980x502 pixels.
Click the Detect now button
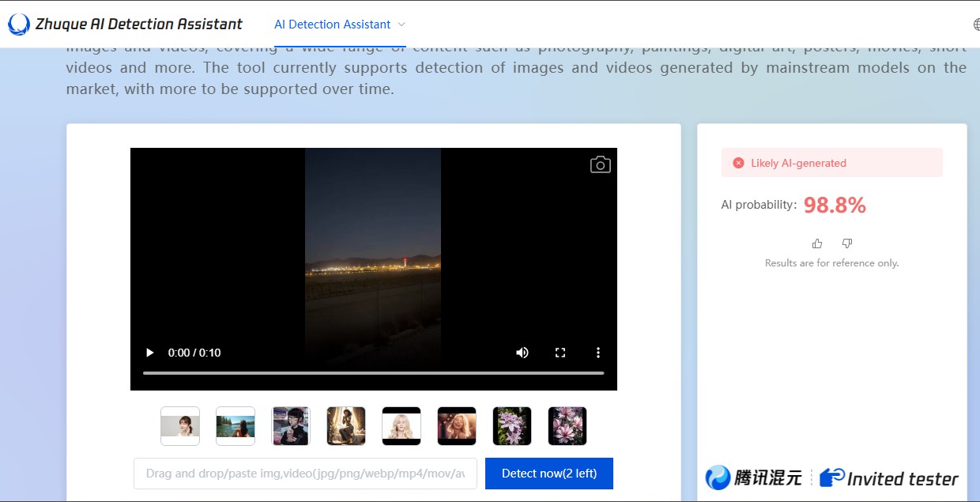[x=549, y=474]
